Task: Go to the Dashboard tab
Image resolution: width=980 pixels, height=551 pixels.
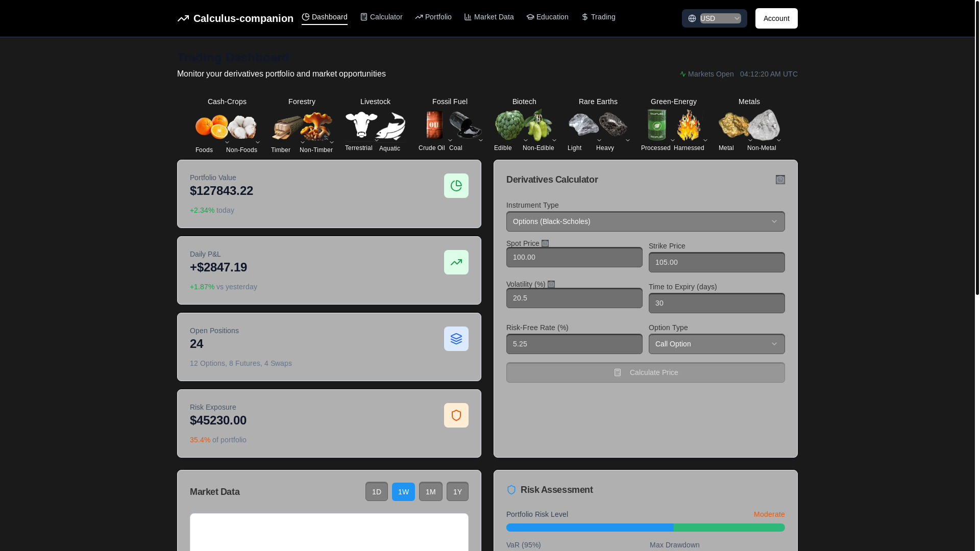Action: pyautogui.click(x=325, y=17)
